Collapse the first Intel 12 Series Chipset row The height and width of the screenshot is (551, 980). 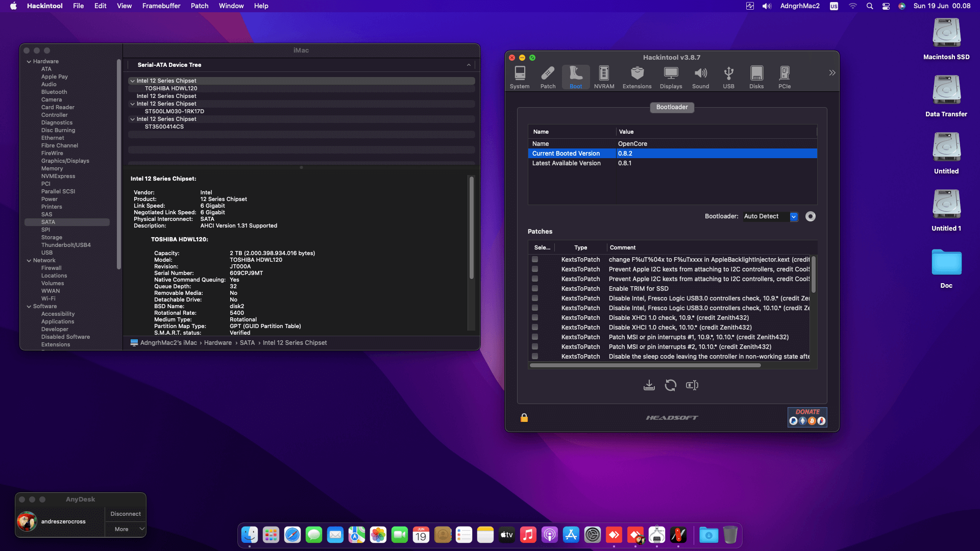coord(133,81)
